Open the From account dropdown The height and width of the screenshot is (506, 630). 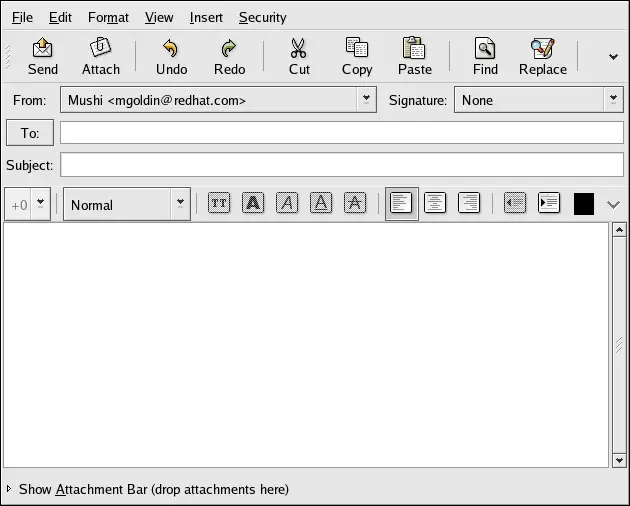coord(366,100)
